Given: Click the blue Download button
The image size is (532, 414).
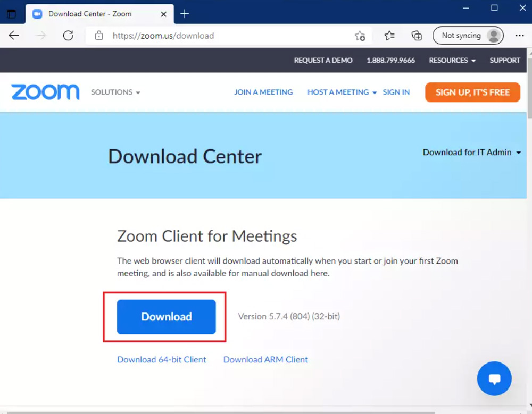Looking at the screenshot, I should (x=166, y=317).
